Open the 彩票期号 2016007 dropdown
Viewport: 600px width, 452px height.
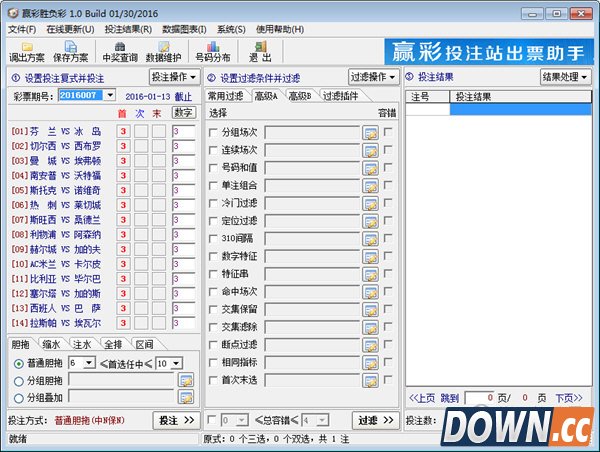[110, 95]
